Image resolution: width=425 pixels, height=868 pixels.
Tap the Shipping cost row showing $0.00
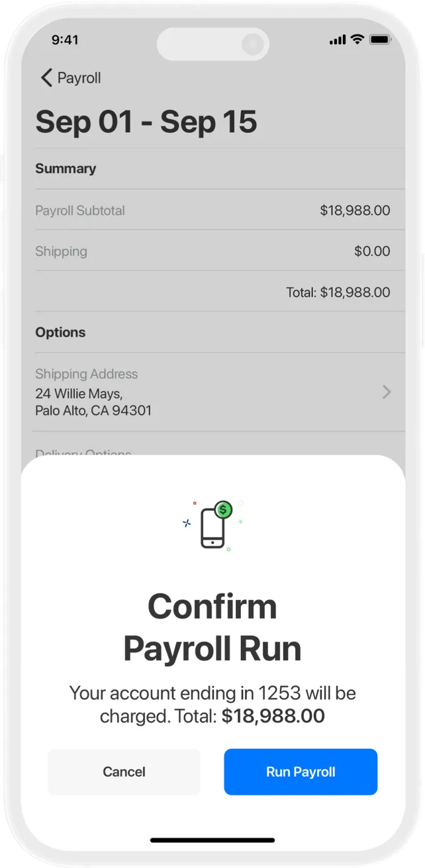pos(212,251)
